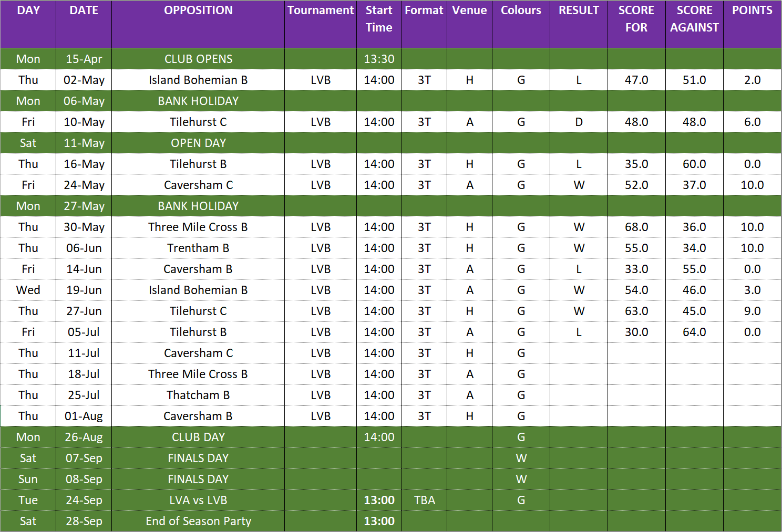This screenshot has height=532, width=782.
Task: Click the TBA format cell
Action: click(x=424, y=500)
